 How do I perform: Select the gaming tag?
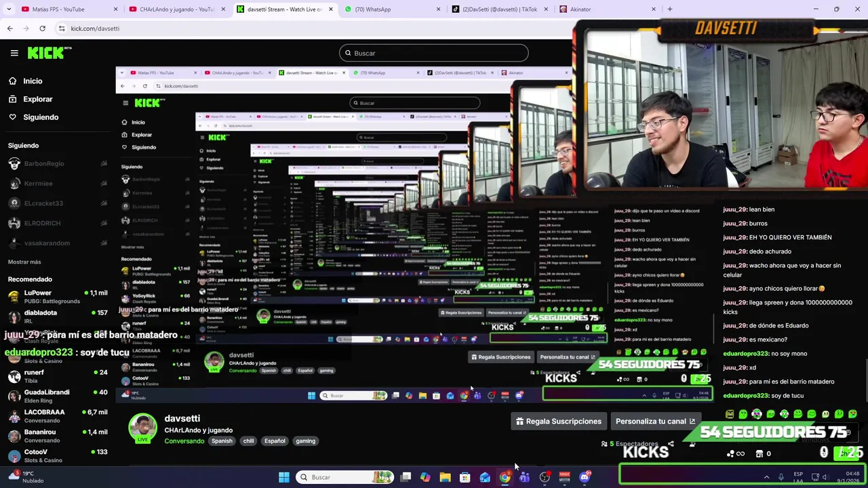coord(305,441)
